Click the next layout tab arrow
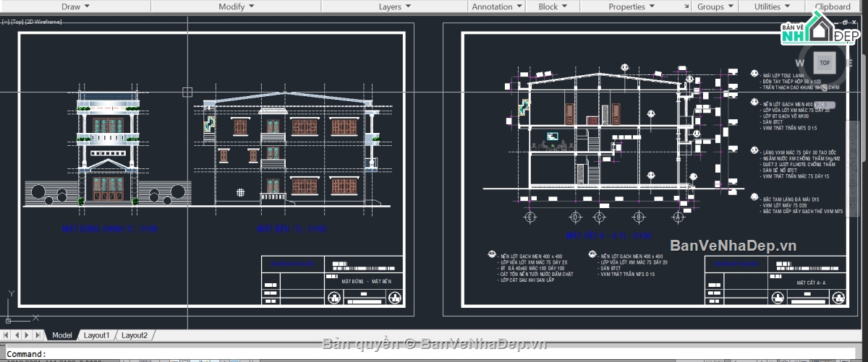This screenshot has height=362, width=868. 27,335
